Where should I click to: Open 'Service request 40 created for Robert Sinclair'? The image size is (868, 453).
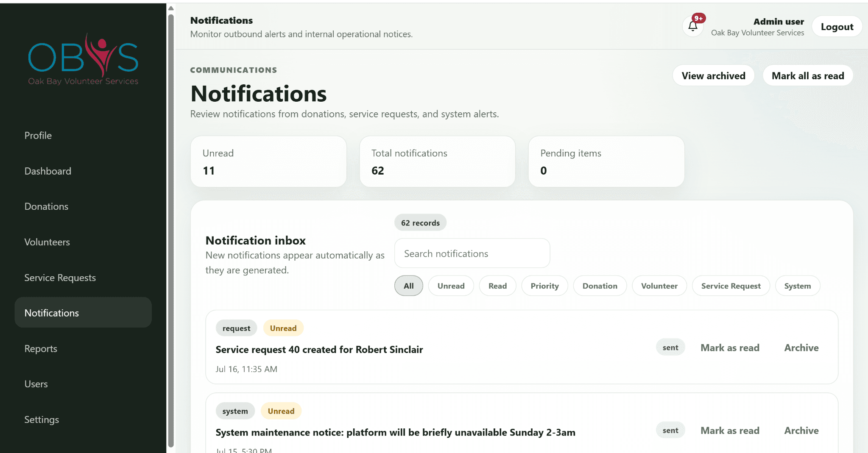click(x=319, y=350)
